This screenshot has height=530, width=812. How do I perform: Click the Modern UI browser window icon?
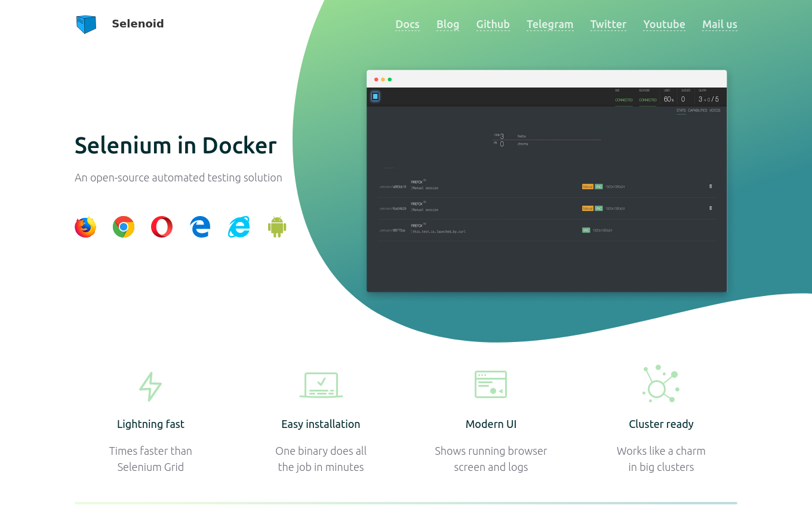coord(491,384)
